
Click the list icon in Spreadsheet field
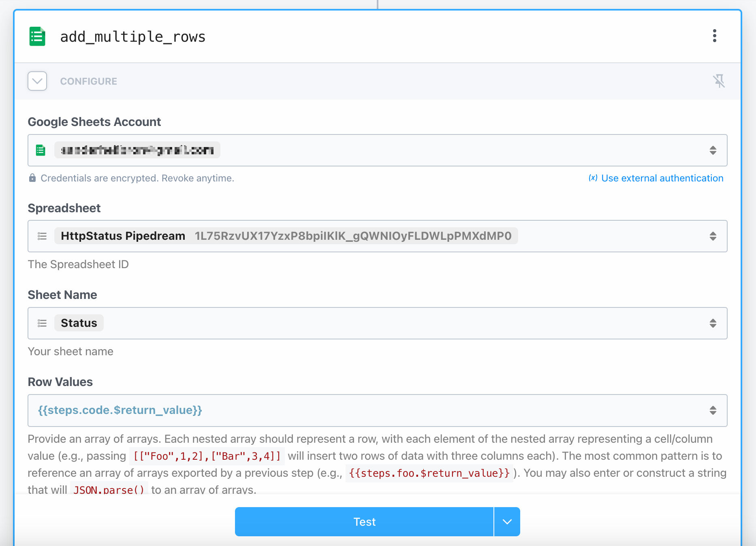42,236
